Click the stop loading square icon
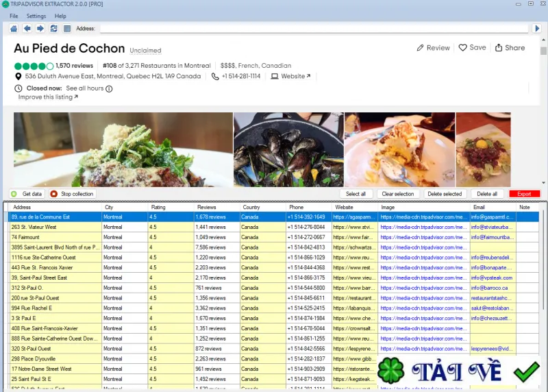Image resolution: width=548 pixels, height=392 pixels. tap(66, 28)
